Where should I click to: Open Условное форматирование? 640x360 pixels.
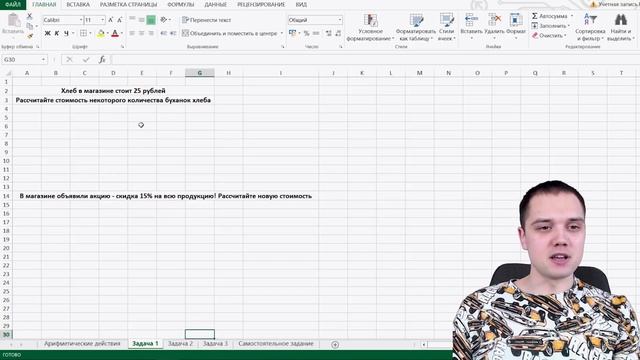point(370,27)
